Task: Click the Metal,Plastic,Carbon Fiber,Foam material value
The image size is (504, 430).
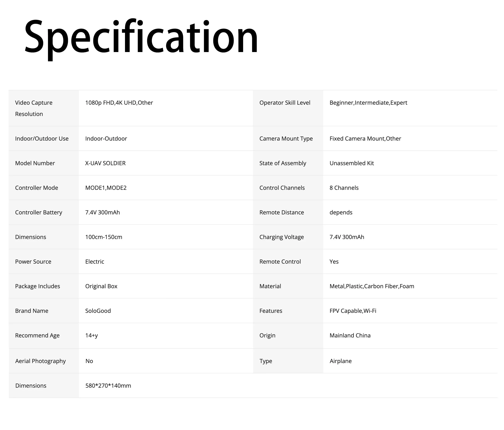Action: point(372,286)
